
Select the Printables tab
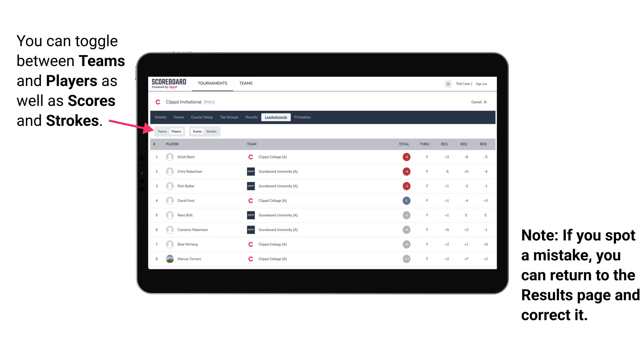pos(303,117)
